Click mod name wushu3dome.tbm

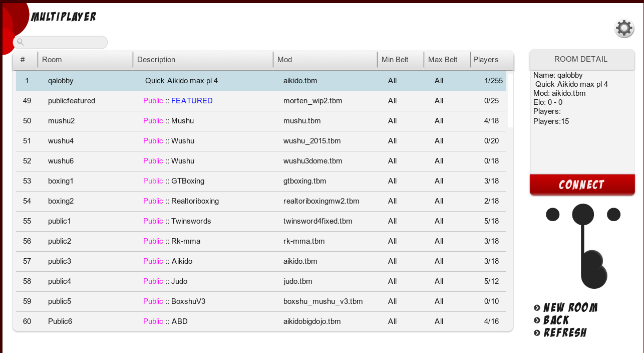pos(313,161)
